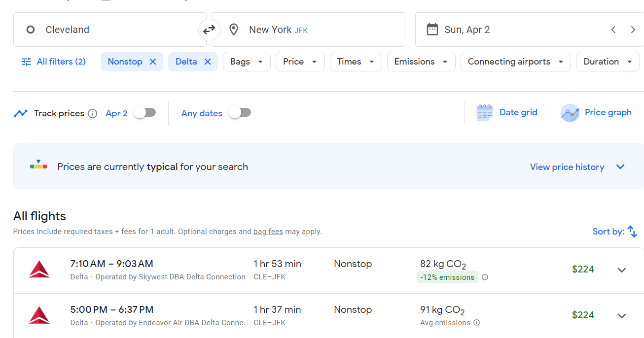
Task: Click the Track prices info icon
Action: (x=92, y=113)
